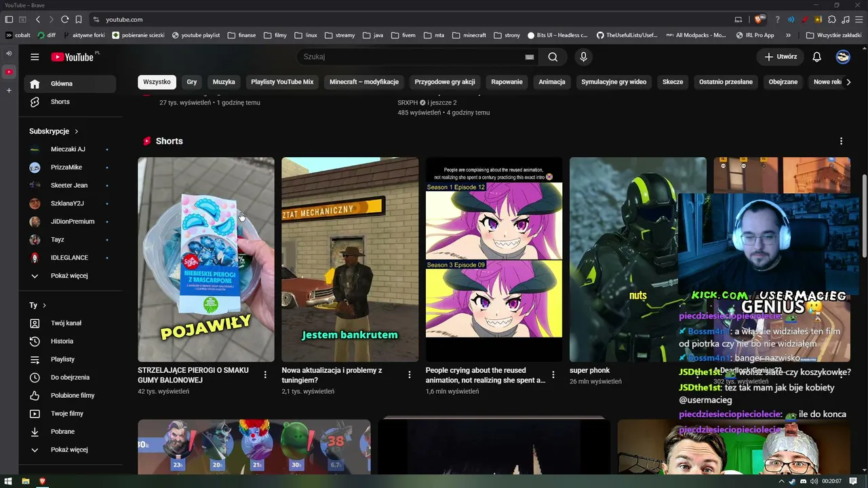
Task: Open the on-screen keyboard in search box
Action: pyautogui.click(x=530, y=57)
